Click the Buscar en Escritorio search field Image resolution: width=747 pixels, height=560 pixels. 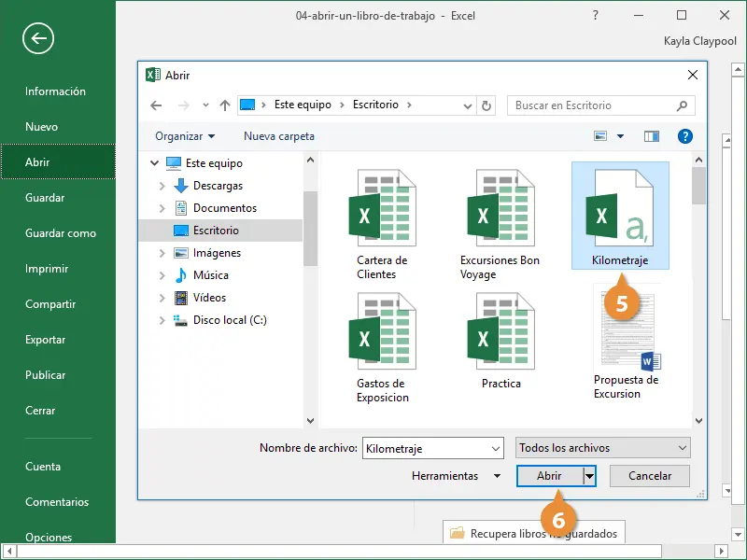[593, 105]
